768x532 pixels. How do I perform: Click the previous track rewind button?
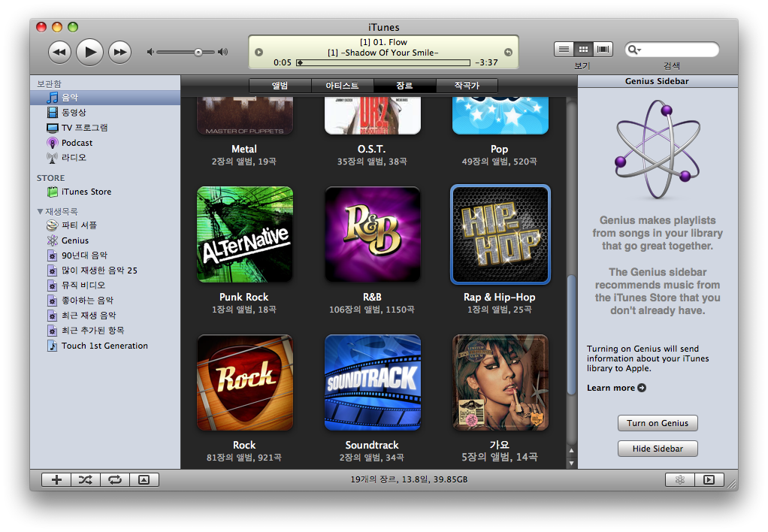click(60, 52)
